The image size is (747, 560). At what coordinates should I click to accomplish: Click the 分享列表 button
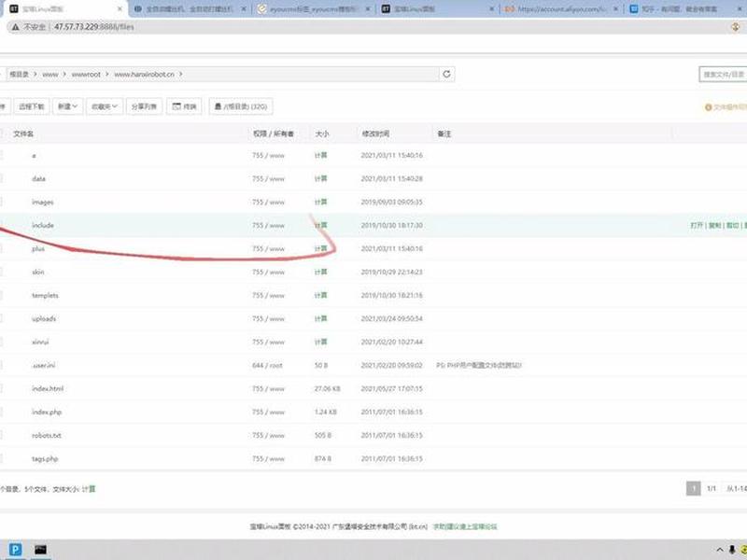coord(144,106)
